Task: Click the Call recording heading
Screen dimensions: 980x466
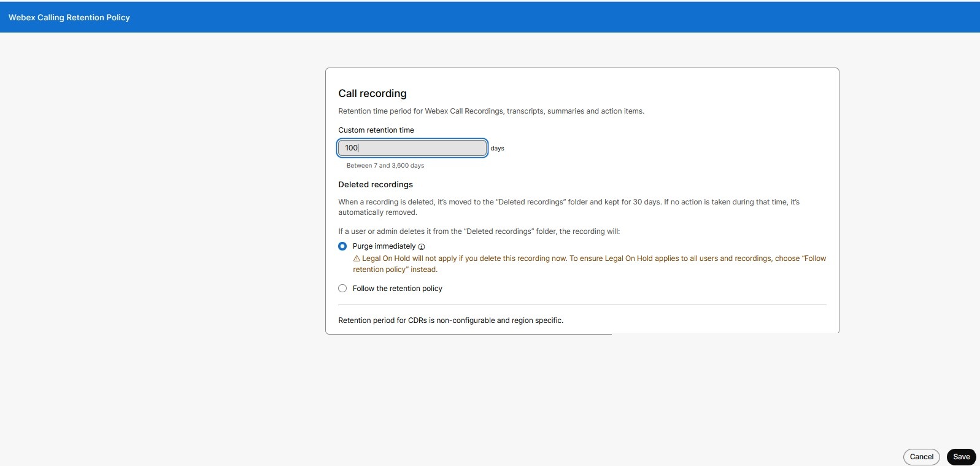Action: tap(372, 93)
